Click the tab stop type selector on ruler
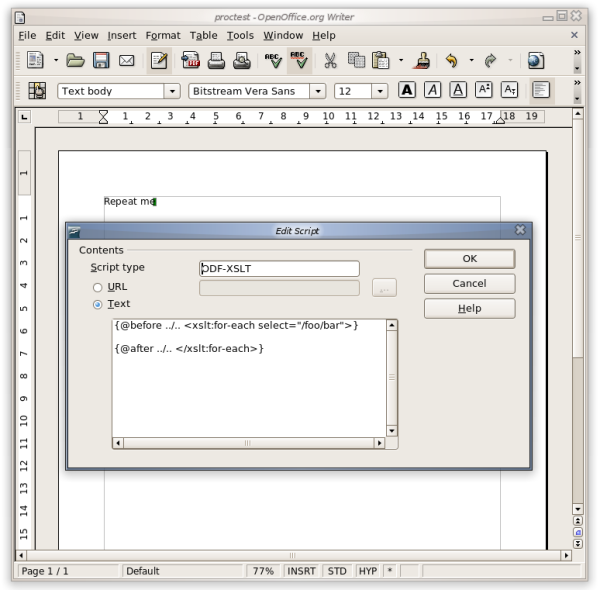The width and height of the screenshot is (600, 590). [x=24, y=117]
